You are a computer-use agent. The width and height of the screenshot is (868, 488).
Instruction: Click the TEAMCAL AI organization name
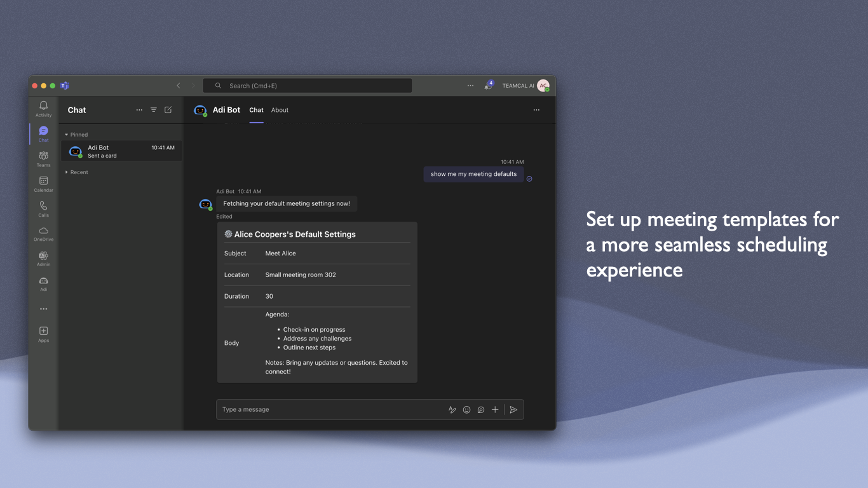pyautogui.click(x=518, y=86)
